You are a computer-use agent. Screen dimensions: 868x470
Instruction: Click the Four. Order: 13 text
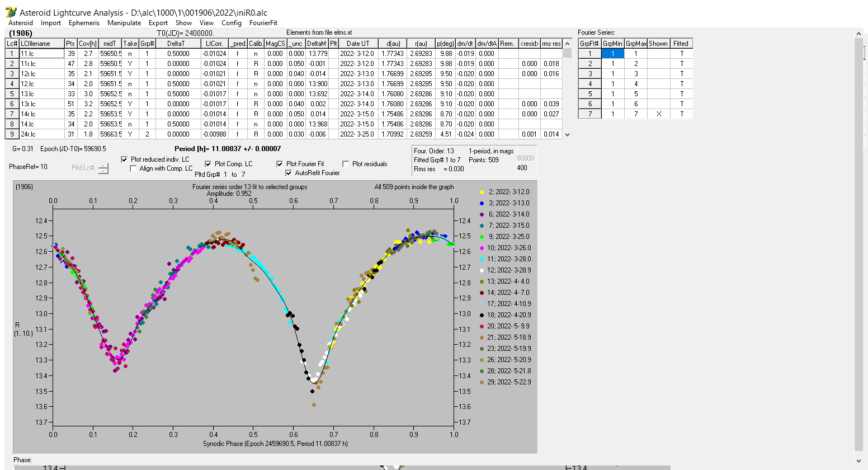coord(434,151)
